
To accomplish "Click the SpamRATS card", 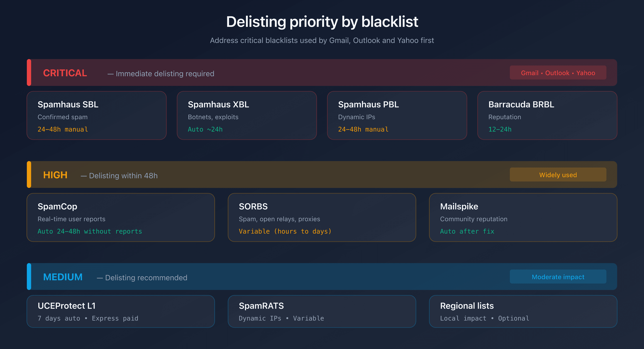I will pyautogui.click(x=322, y=311).
